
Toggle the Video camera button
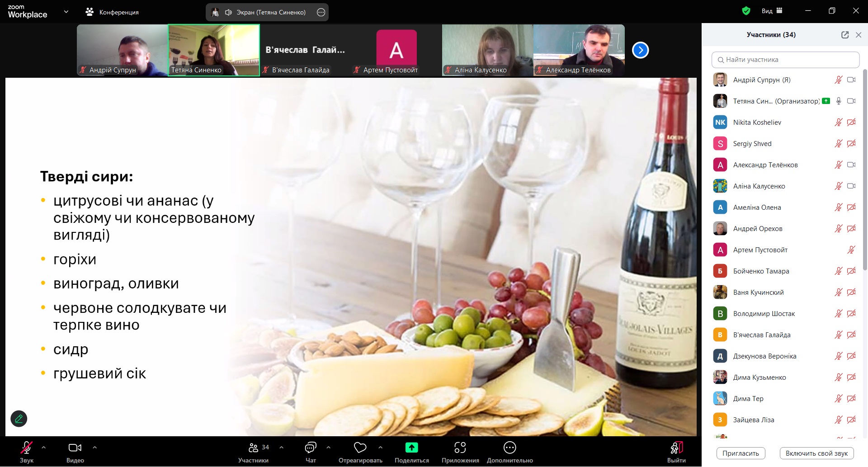pyautogui.click(x=75, y=448)
